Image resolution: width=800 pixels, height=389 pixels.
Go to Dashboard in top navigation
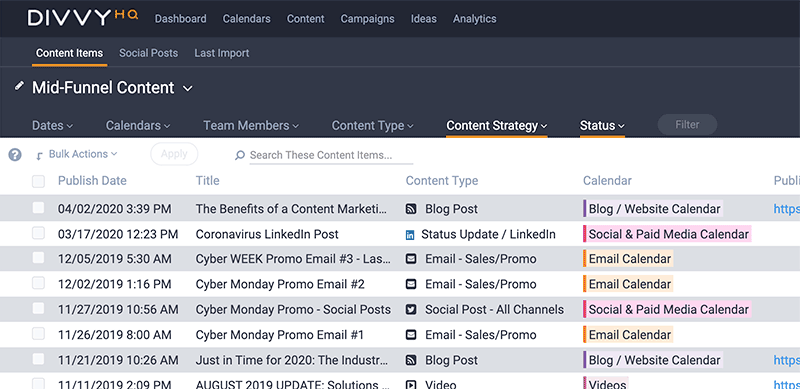coord(181,19)
